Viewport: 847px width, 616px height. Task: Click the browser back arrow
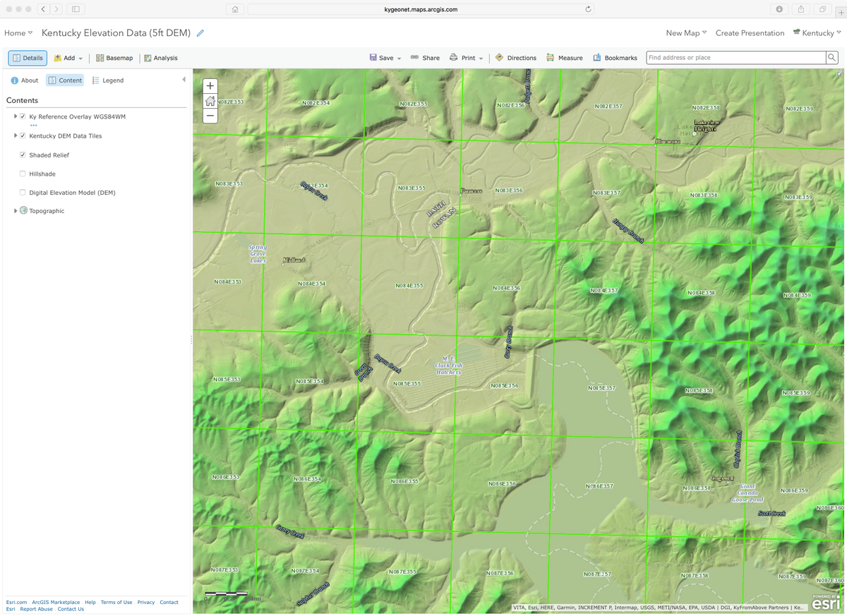pyautogui.click(x=43, y=9)
